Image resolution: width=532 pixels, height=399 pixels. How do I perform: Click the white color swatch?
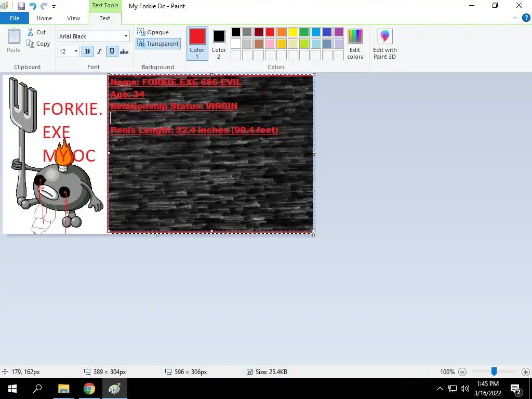point(236,44)
